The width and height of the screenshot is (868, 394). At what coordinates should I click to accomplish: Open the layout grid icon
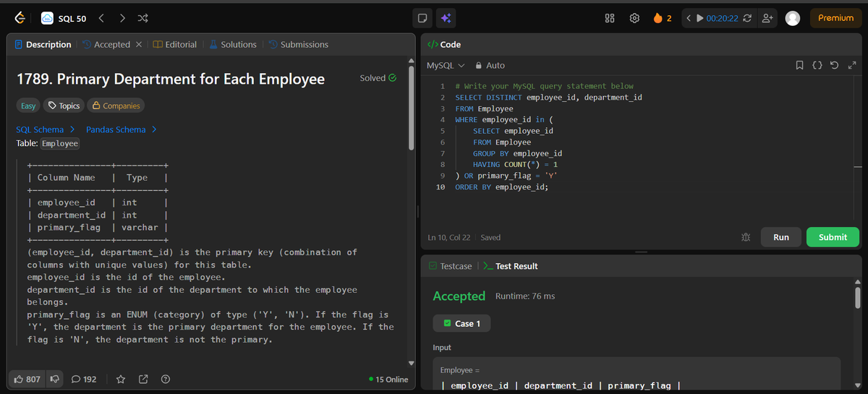610,18
